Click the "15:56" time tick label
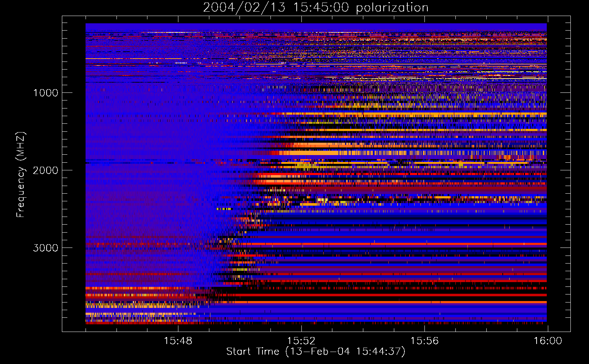589x364 pixels. click(424, 341)
